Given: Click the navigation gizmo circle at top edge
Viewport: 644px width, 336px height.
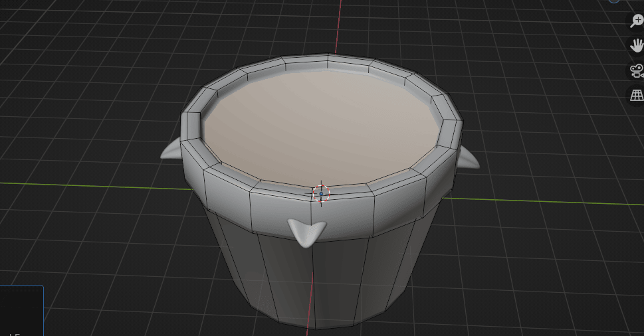Looking at the screenshot, I should 613,2.
